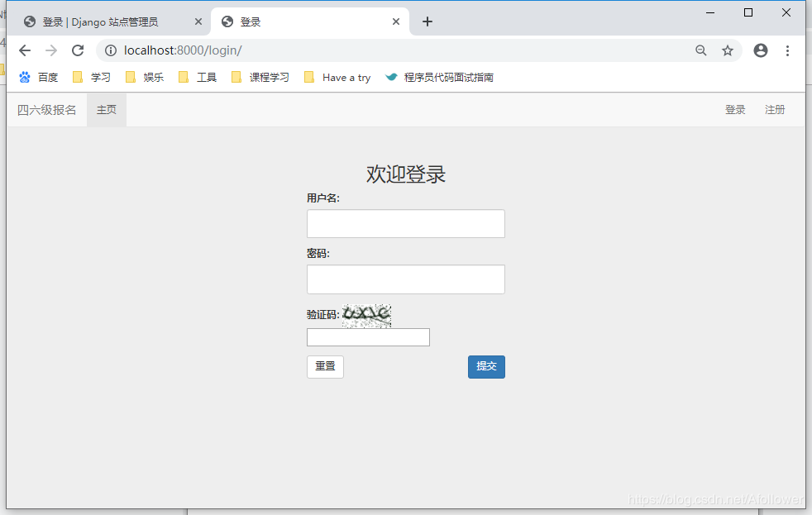Click the 四六级报名 brand link

point(46,110)
